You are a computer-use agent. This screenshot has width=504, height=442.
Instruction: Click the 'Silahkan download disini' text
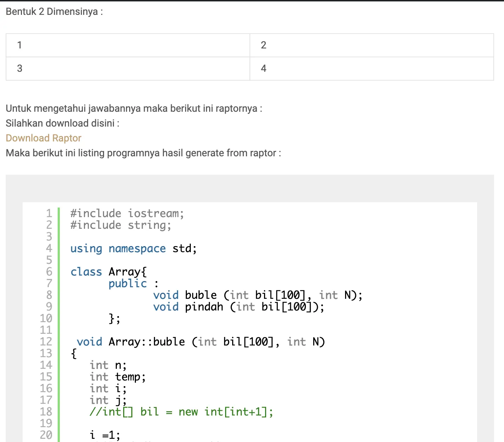(x=62, y=123)
